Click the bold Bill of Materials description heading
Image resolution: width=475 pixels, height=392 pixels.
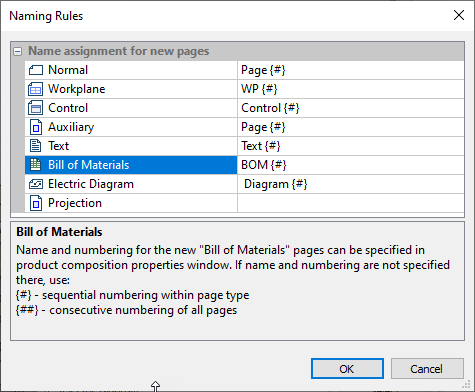tap(59, 232)
